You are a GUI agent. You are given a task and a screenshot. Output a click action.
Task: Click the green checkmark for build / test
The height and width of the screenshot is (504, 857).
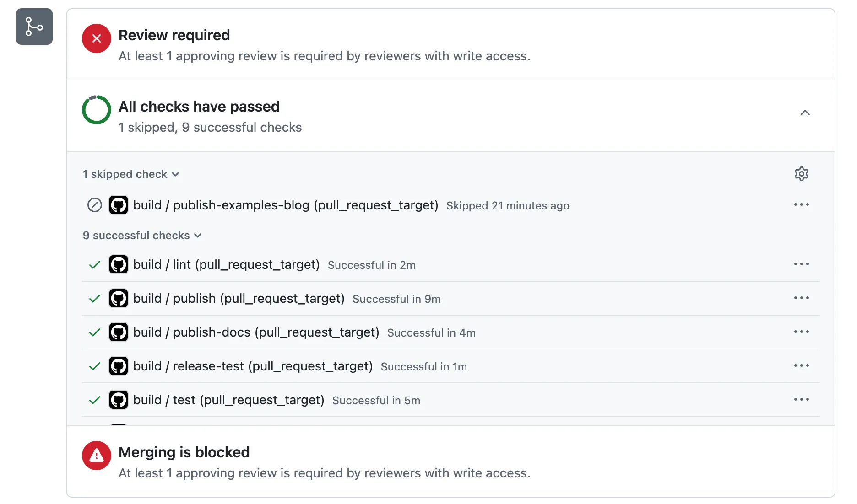point(95,400)
